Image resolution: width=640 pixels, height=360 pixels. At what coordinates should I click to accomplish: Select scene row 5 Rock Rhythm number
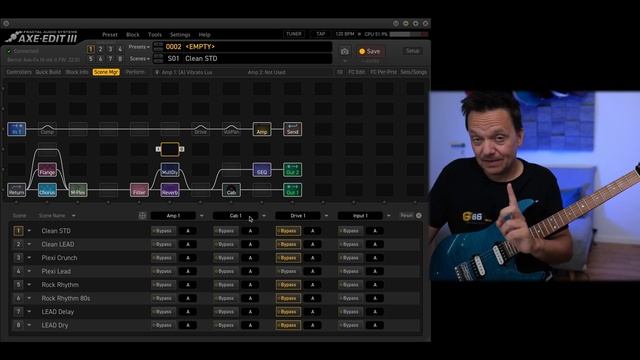click(18, 285)
